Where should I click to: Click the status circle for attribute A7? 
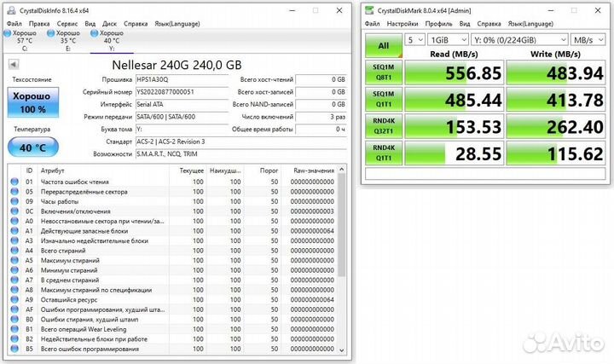coord(14,280)
